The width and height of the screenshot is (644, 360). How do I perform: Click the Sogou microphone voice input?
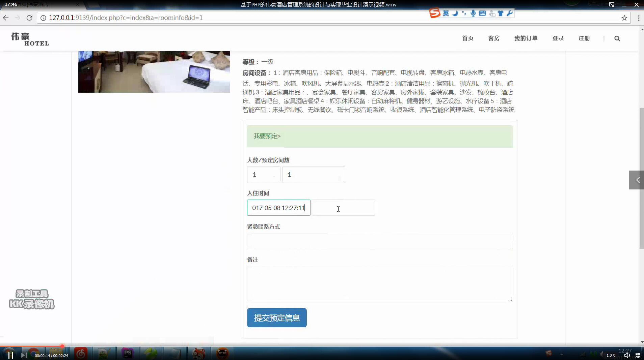[x=473, y=13]
